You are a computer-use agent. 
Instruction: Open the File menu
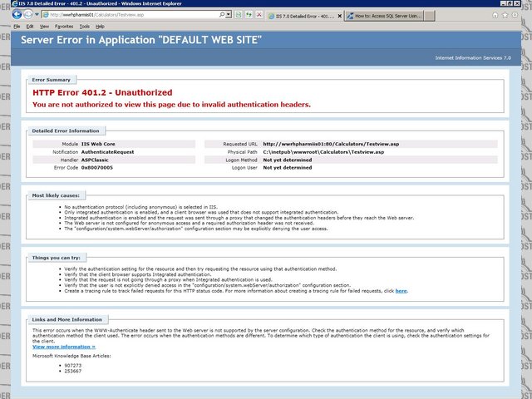click(17, 27)
